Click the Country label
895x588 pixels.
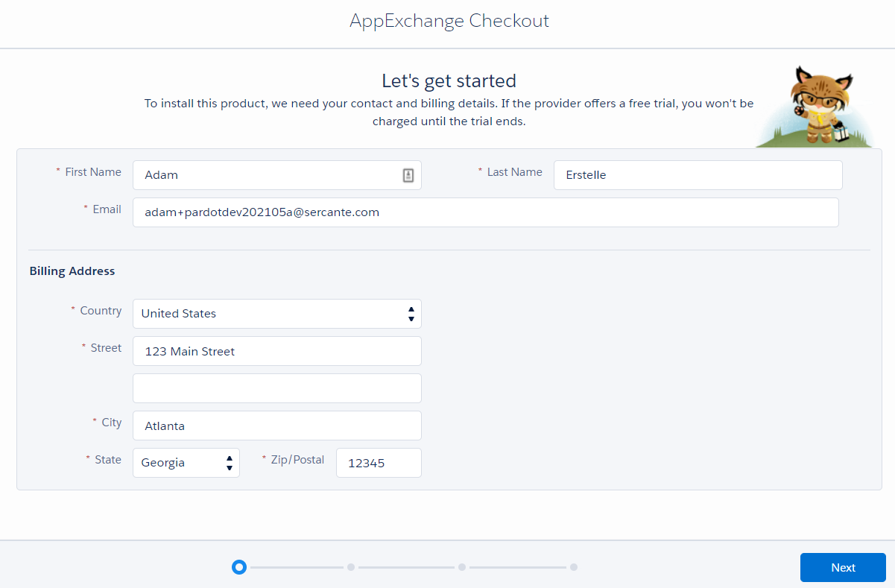tap(101, 311)
